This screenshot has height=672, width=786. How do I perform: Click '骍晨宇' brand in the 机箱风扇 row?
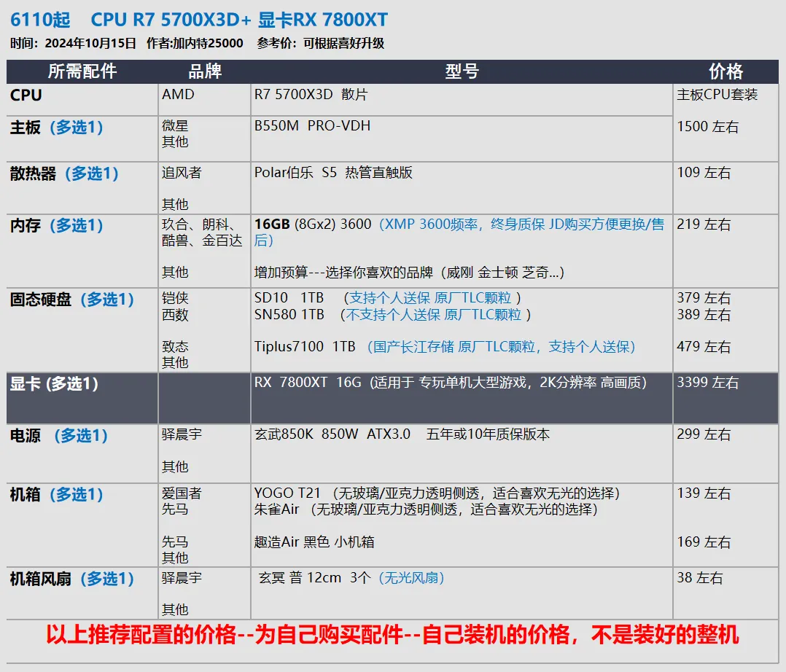click(x=182, y=578)
